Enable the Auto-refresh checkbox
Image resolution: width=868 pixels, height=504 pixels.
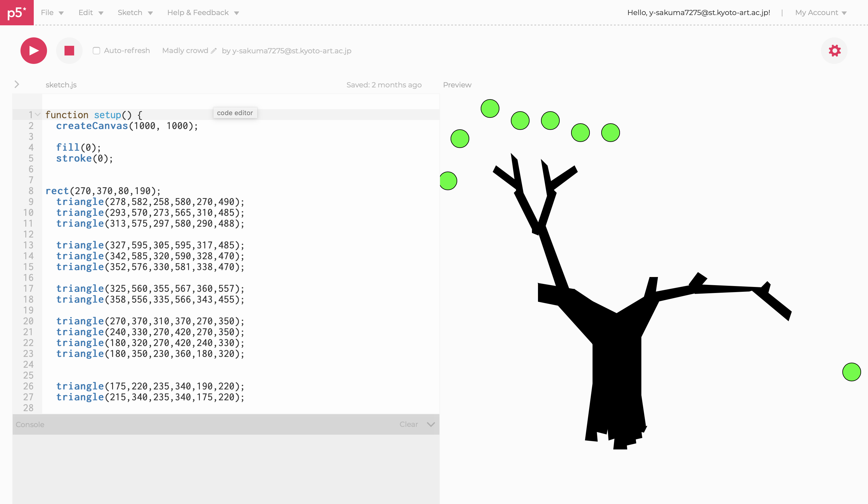[96, 51]
